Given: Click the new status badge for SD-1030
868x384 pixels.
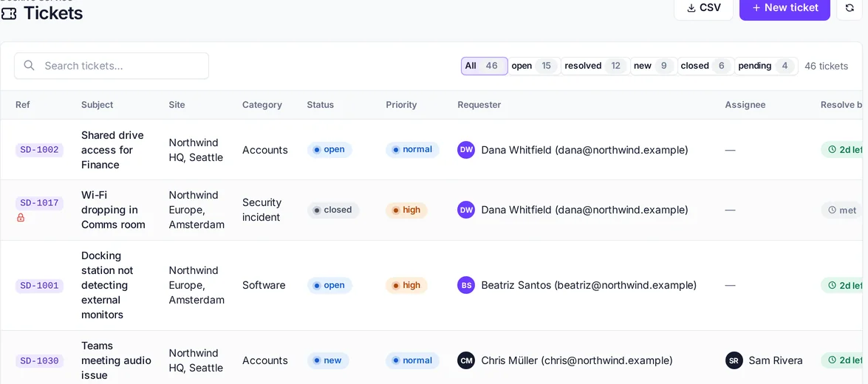Looking at the screenshot, I should [x=328, y=361].
